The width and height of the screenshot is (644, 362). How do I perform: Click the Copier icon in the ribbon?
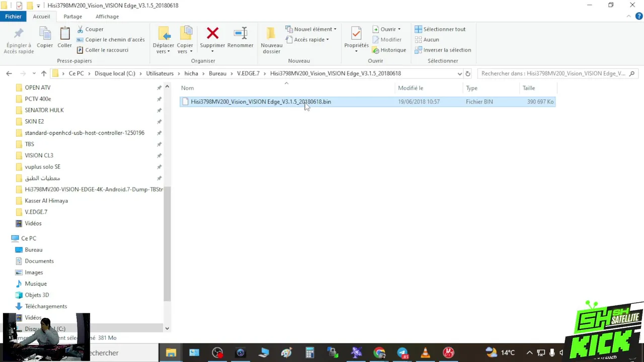(45, 34)
